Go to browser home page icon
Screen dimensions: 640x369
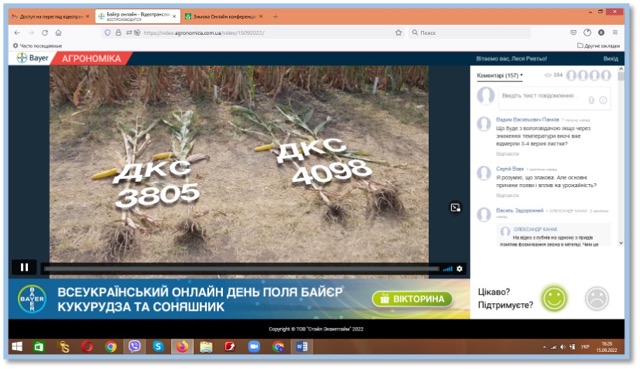click(x=58, y=33)
